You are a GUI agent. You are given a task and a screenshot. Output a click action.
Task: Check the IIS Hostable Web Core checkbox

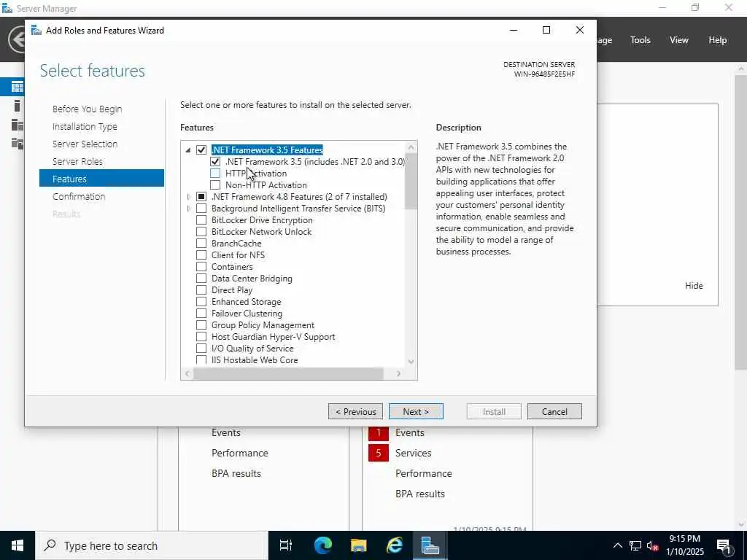[201, 360]
